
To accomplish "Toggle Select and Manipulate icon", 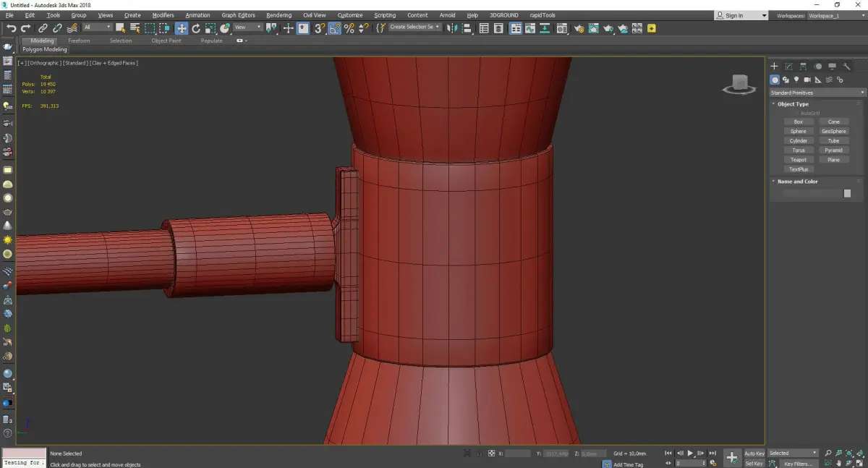I will pos(288,28).
